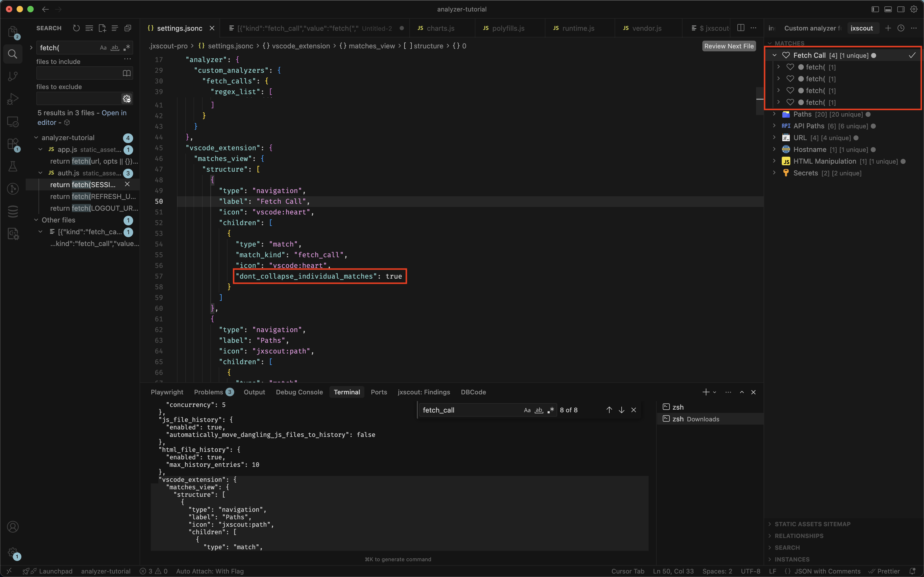Refresh search results
Viewport: 924px width, 577px height.
pos(76,28)
